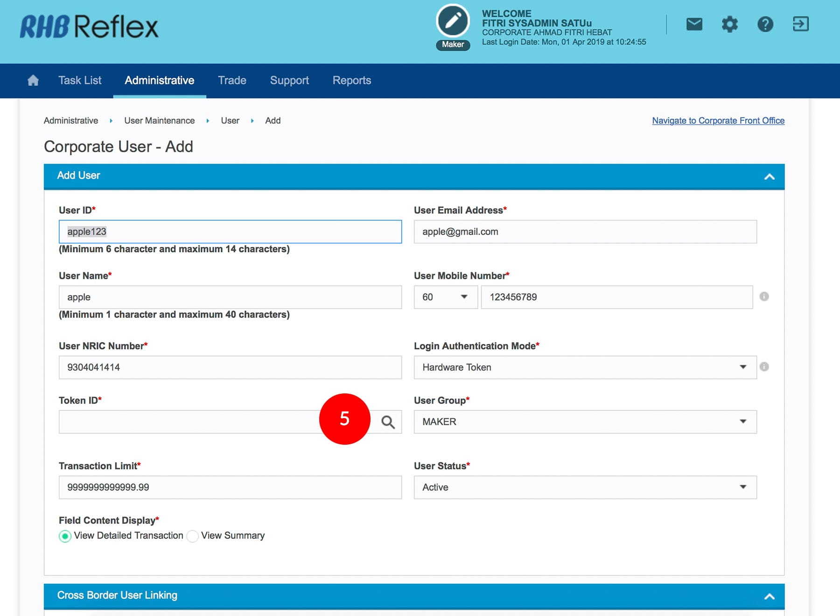The image size is (840, 616).
Task: Select View Summary radio button
Action: [x=192, y=536]
